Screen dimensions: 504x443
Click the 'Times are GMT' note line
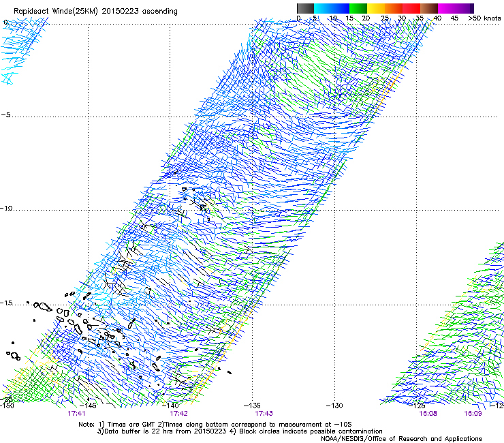pyautogui.click(x=215, y=425)
